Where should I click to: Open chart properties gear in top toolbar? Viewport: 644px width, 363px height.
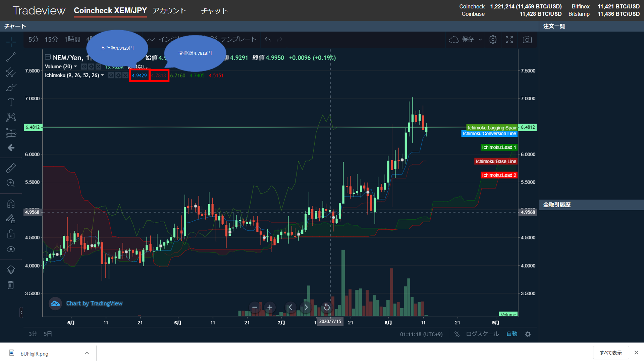[493, 40]
